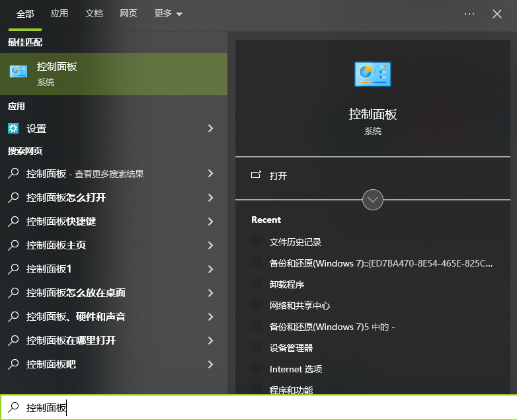
Task: Click search icon beside 控制面板、硬件和声音
Action: [x=13, y=315]
